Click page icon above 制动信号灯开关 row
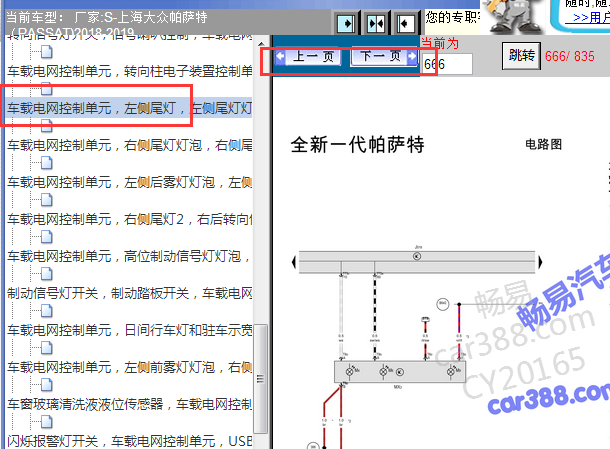This screenshot has height=449, width=610. pos(47,274)
